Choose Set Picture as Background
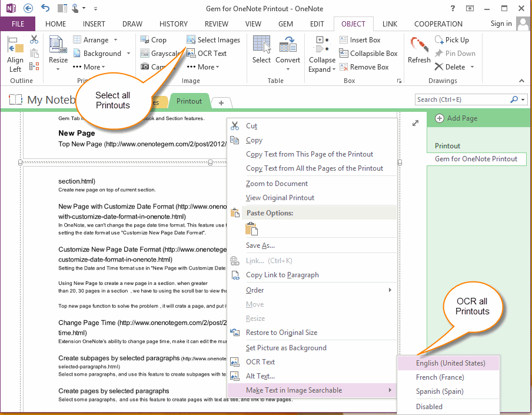Viewport: 532px width, 415px height. [312, 348]
